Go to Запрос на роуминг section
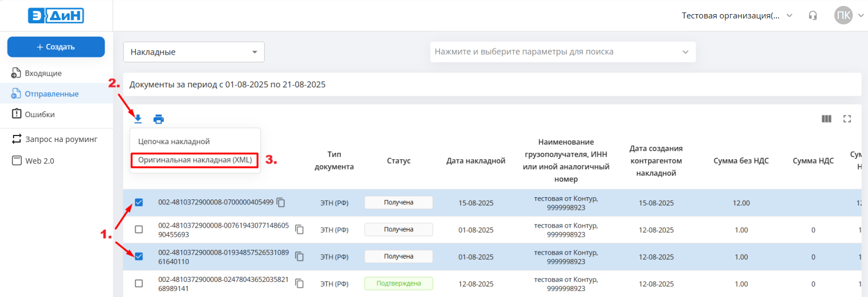 pyautogui.click(x=61, y=139)
